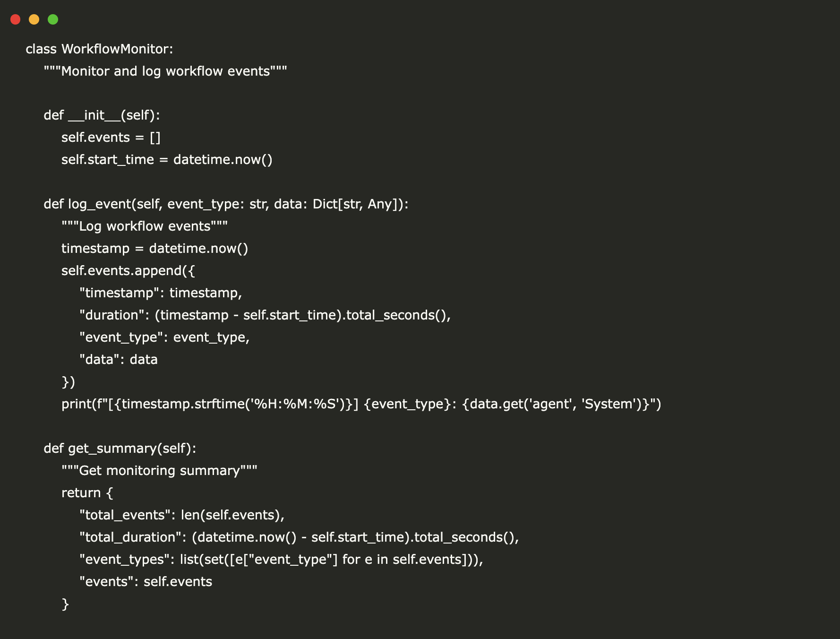The image size is (840, 639).
Task: Click the timestamp = datetime.now() line
Action: (154, 249)
